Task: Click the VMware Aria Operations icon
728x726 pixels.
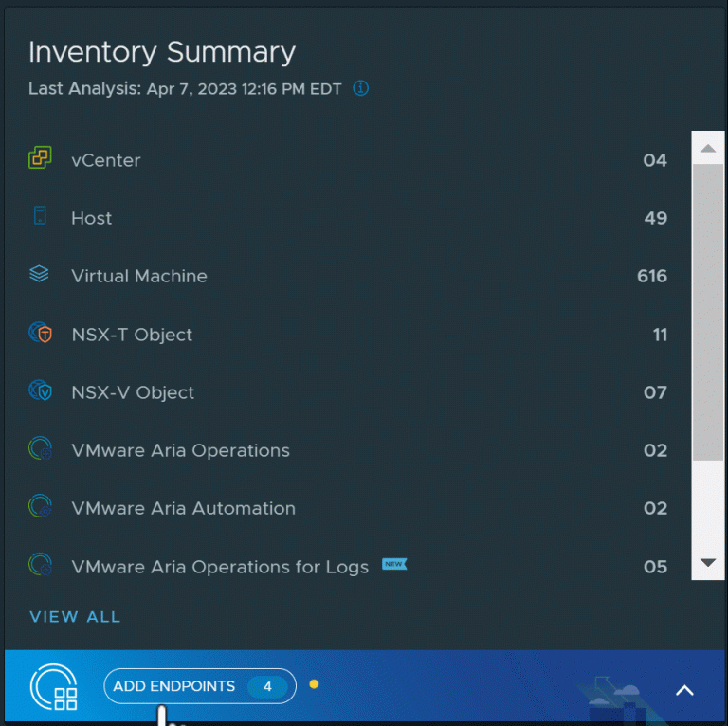Action: point(40,449)
